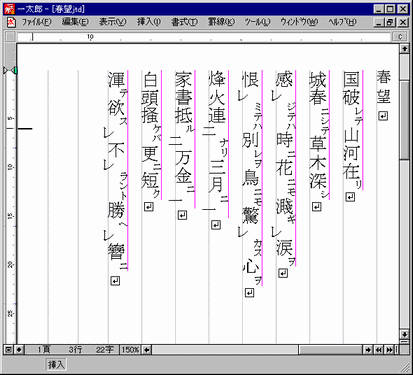This screenshot has height=375, width=413.
Task: Select the green indent marker on vertical ruler
Action: point(14,71)
